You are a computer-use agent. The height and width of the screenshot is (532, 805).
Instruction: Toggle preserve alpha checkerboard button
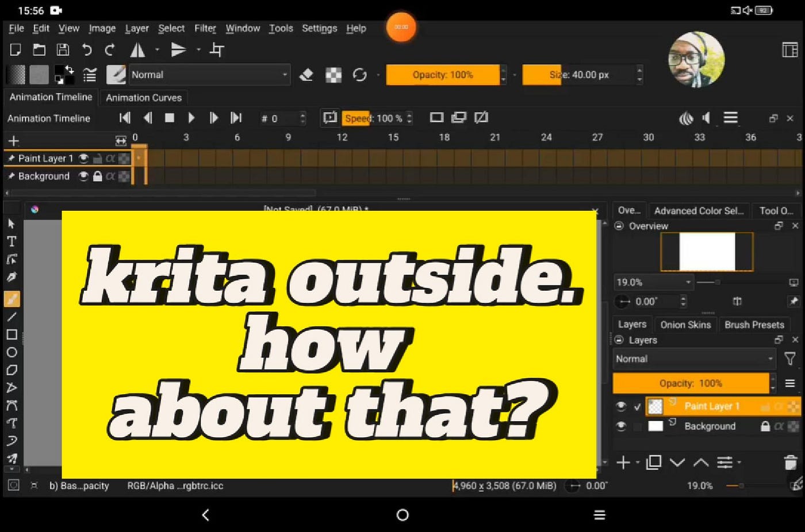pyautogui.click(x=333, y=75)
